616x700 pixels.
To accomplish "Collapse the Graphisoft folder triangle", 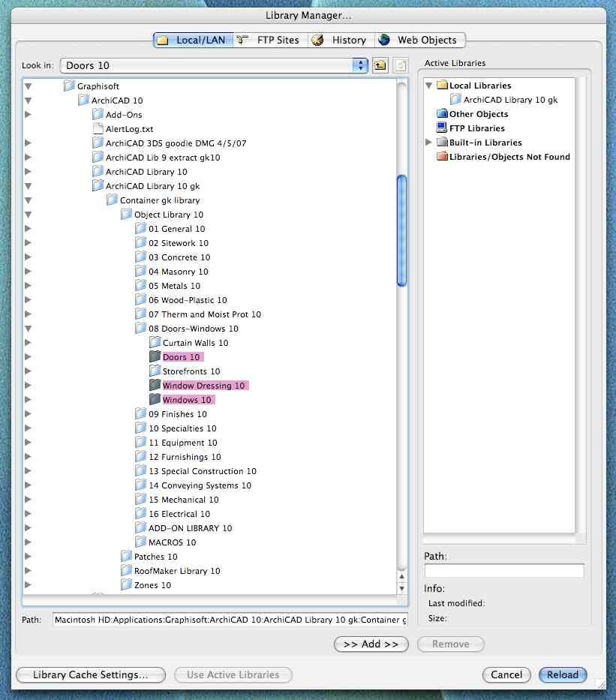I will point(28,86).
